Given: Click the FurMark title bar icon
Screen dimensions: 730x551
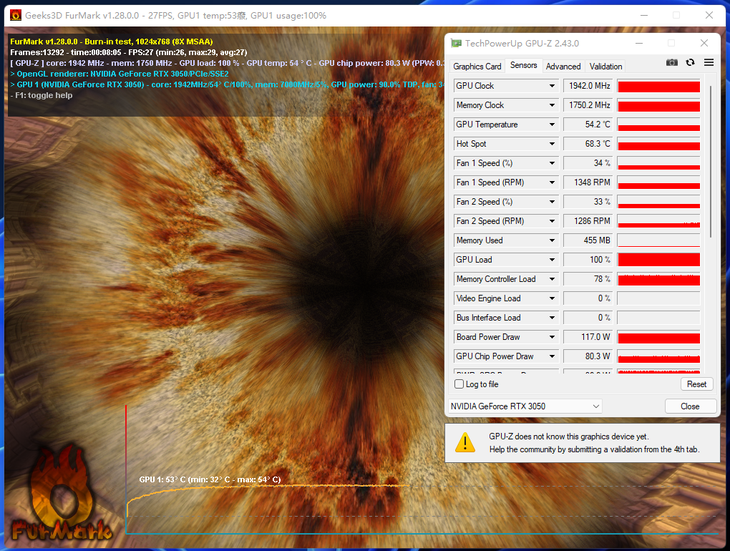Looking at the screenshot, I should 15,15.
